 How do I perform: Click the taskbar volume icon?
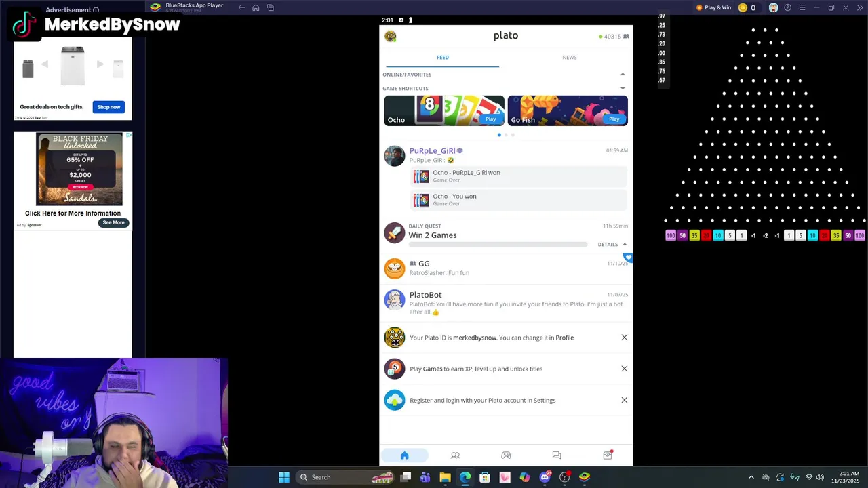point(820,477)
